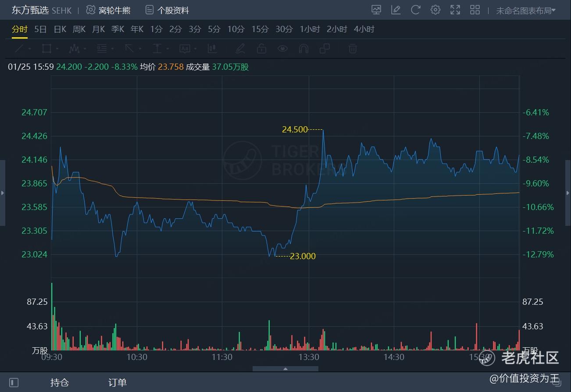The height and width of the screenshot is (392, 571).
Task: Click the chart edit pencil icon
Action: tap(396, 10)
